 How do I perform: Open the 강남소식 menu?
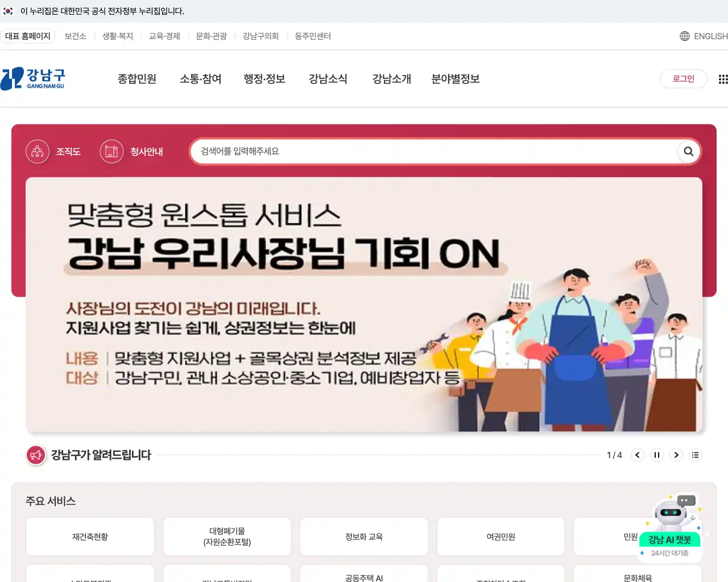pyautogui.click(x=328, y=79)
